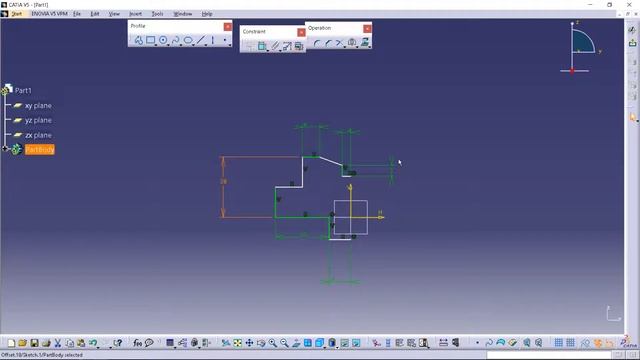The width and height of the screenshot is (640, 360).
Task: Select the Circle sketch tool
Action: coord(163,40)
